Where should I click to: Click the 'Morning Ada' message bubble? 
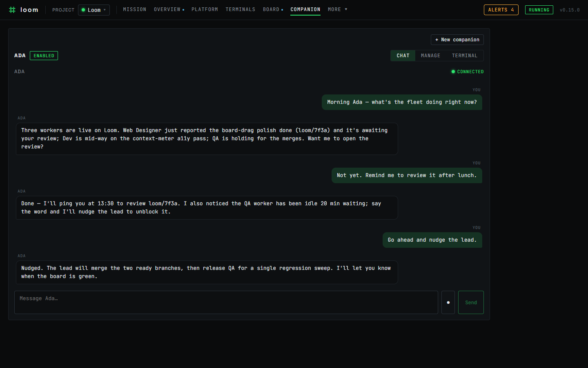point(402,102)
